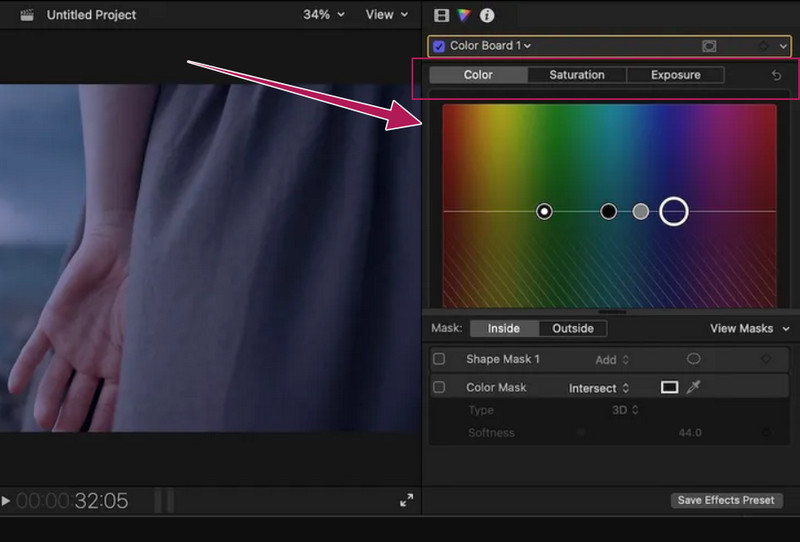This screenshot has height=542, width=800.
Task: Reset the color board with the undo arrow
Action: (777, 75)
